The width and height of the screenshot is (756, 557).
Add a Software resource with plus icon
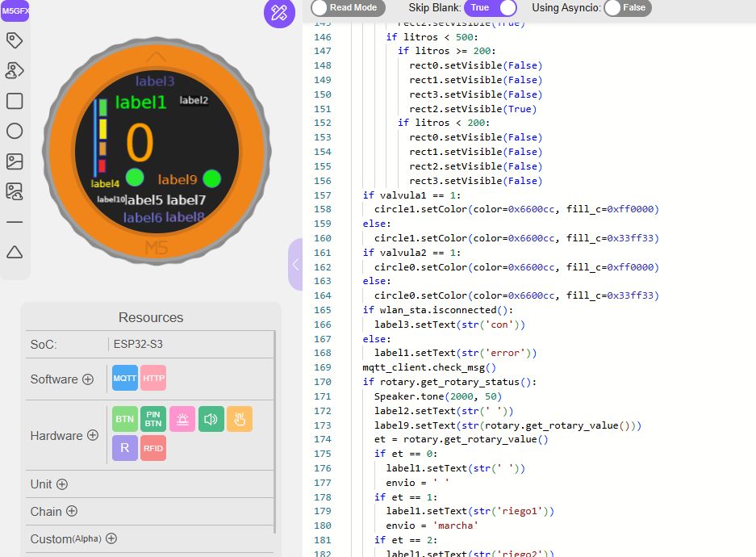(88, 379)
